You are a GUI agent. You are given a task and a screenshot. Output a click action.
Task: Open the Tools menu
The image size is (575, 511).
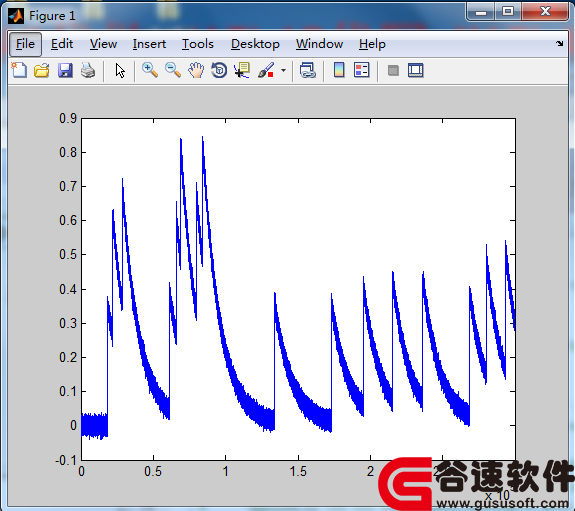pyautogui.click(x=198, y=44)
